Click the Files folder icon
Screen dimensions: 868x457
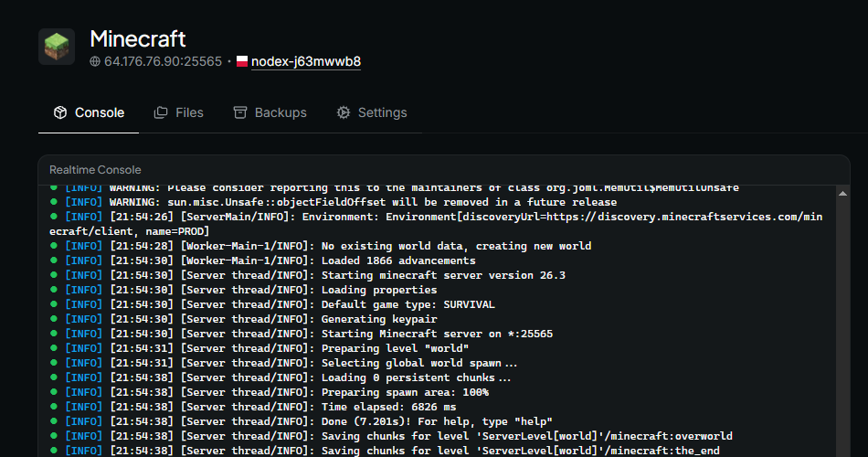click(x=161, y=112)
